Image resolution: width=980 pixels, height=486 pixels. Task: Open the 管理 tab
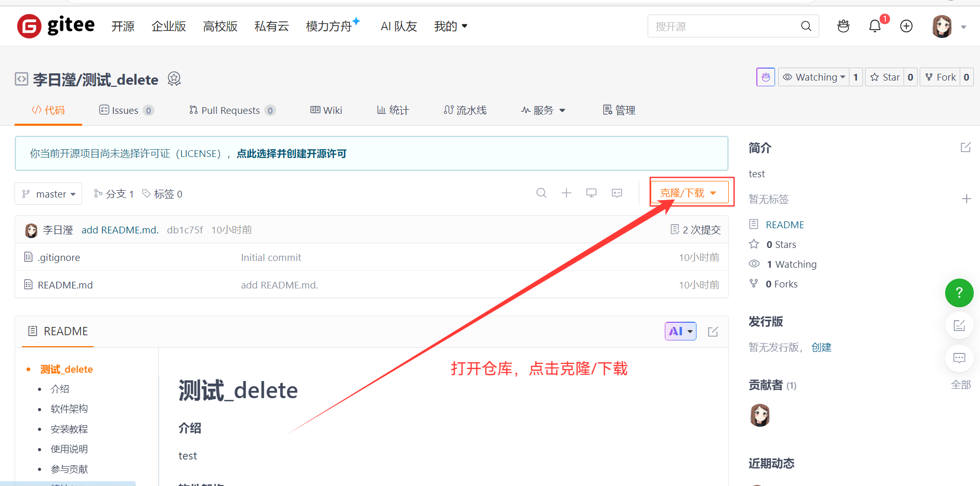(x=619, y=110)
